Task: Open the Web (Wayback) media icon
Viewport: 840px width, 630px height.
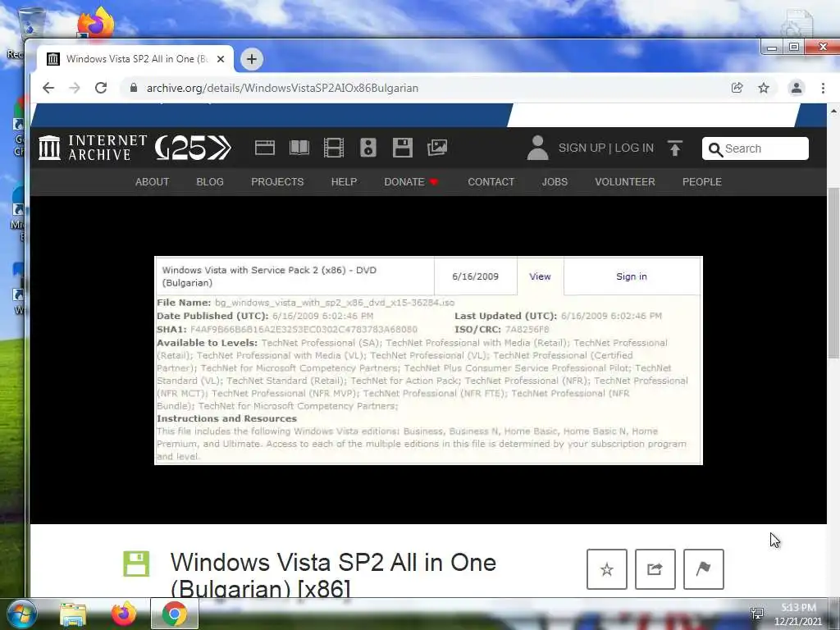Action: tap(265, 148)
